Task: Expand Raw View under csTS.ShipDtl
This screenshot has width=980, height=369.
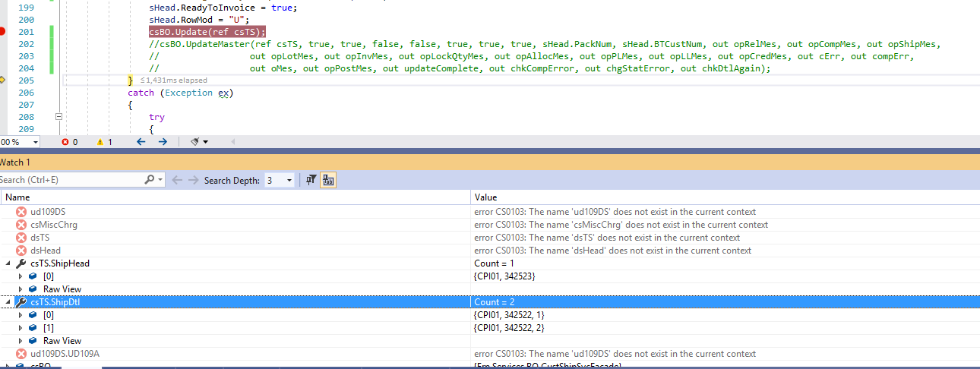Action: point(21,341)
